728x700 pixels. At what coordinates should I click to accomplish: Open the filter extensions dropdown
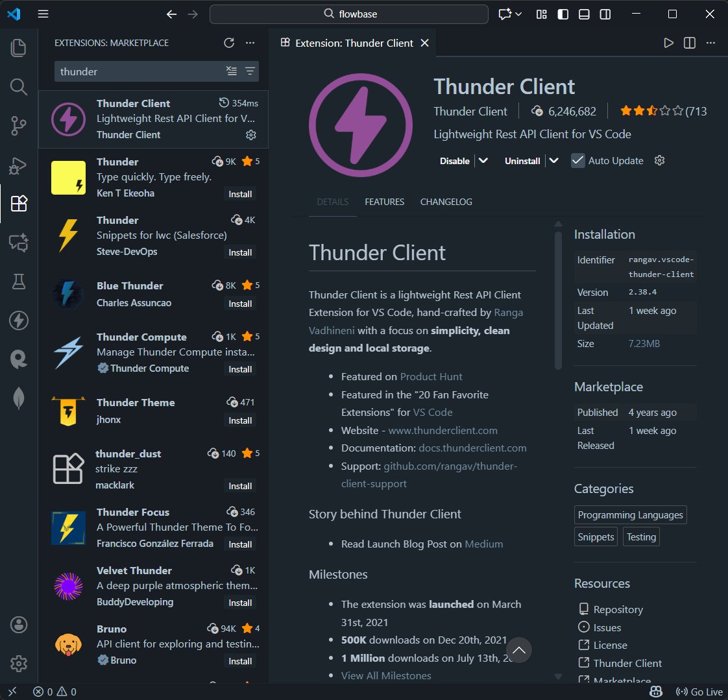(250, 71)
